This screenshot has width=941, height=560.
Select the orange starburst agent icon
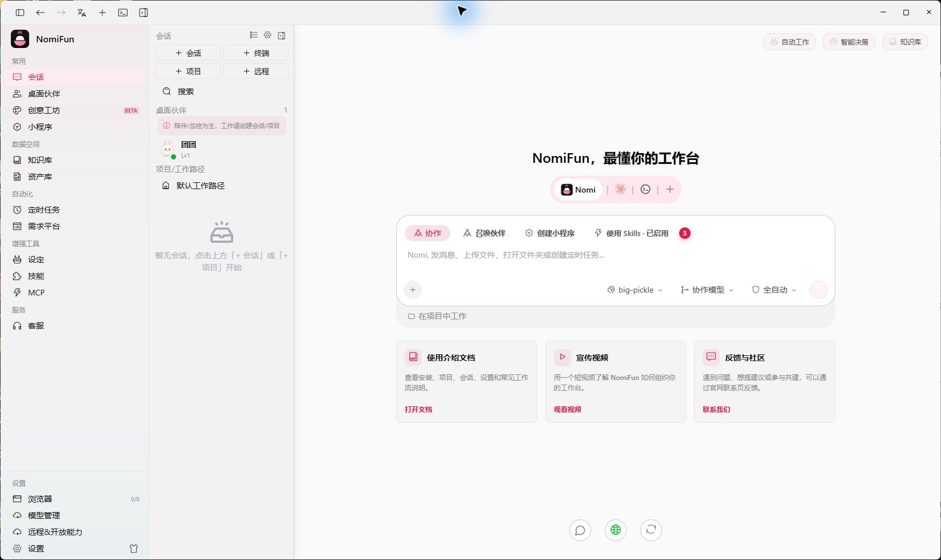tap(620, 189)
